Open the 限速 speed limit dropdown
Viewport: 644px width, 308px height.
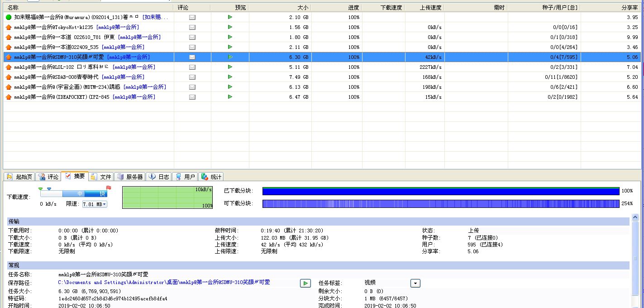pos(104,204)
